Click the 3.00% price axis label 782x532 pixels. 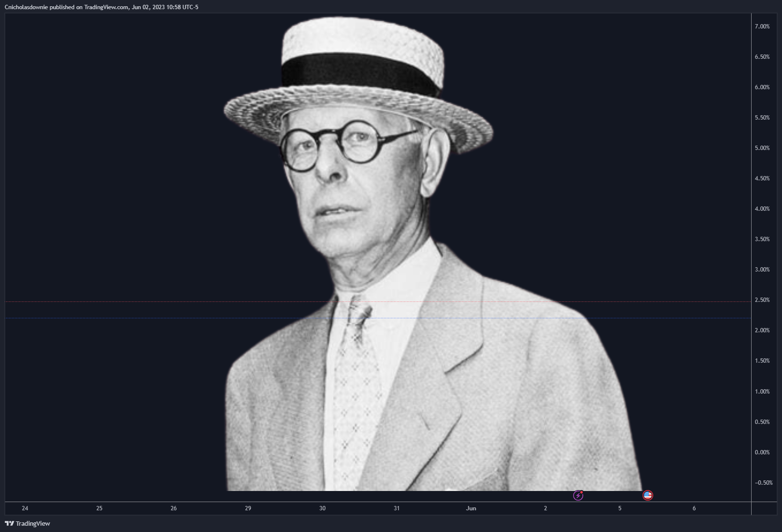click(x=762, y=270)
